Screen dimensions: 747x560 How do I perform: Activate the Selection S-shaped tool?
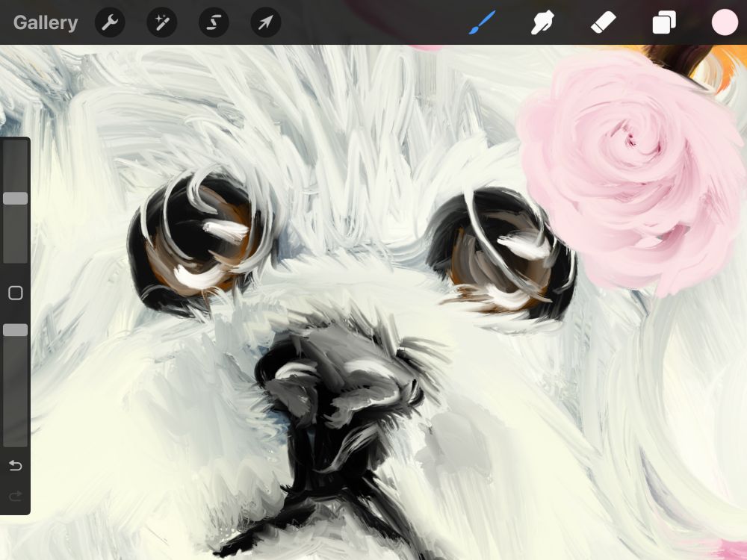(x=214, y=22)
